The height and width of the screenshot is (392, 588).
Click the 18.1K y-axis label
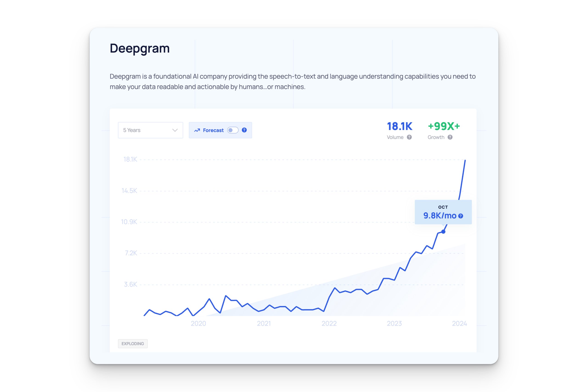(130, 159)
